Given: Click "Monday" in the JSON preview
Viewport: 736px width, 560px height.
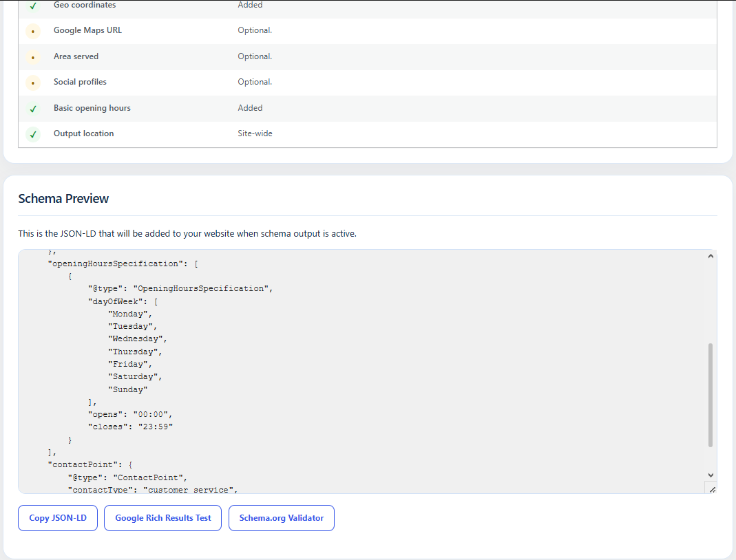Looking at the screenshot, I should coord(130,314).
